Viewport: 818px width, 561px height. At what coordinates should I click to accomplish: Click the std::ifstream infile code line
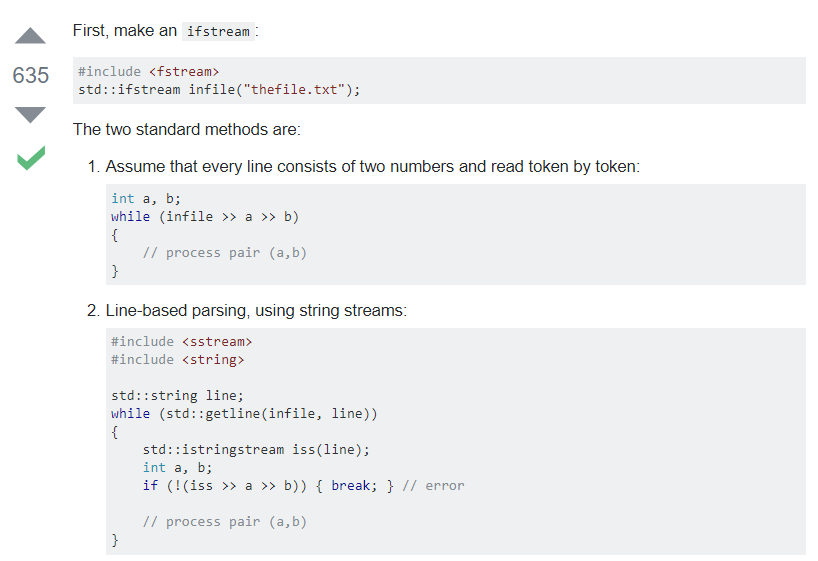pyautogui.click(x=219, y=90)
